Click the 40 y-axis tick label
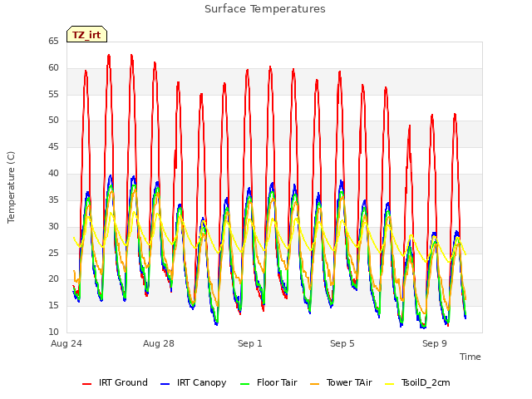Screen dimensions: 532x399 click(x=53, y=174)
